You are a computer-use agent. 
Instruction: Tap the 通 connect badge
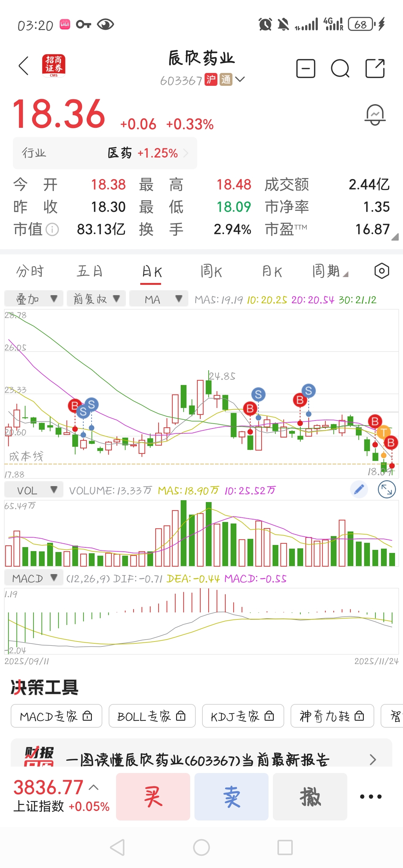pyautogui.click(x=226, y=80)
